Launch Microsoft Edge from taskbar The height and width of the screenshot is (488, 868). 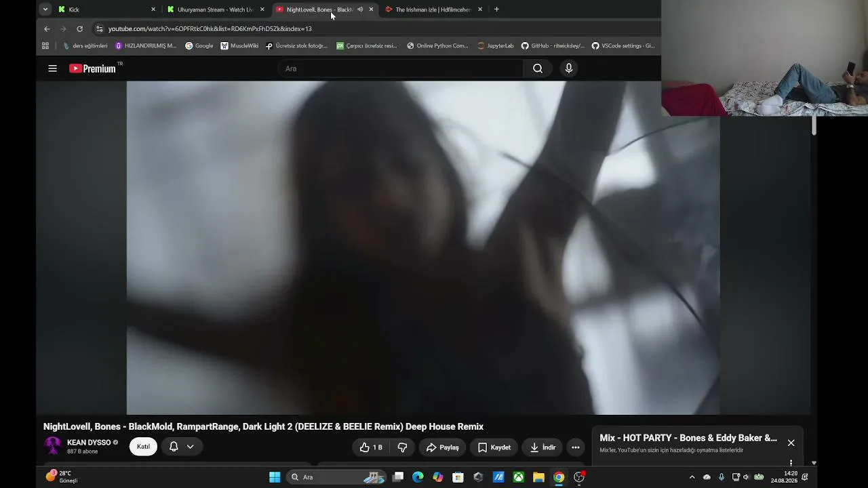pyautogui.click(x=418, y=477)
